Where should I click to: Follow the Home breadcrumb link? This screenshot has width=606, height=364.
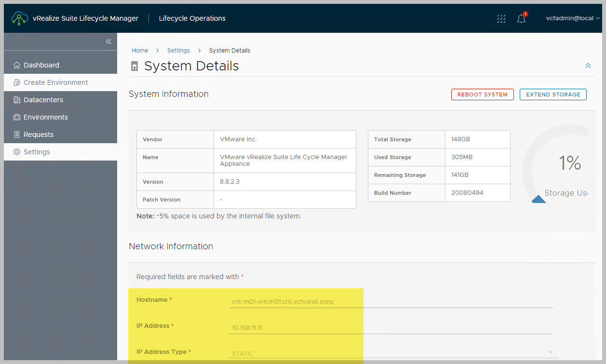coord(140,51)
